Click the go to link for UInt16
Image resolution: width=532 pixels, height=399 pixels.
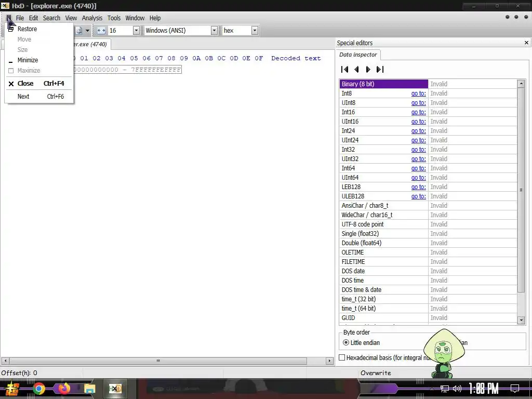pyautogui.click(x=418, y=122)
